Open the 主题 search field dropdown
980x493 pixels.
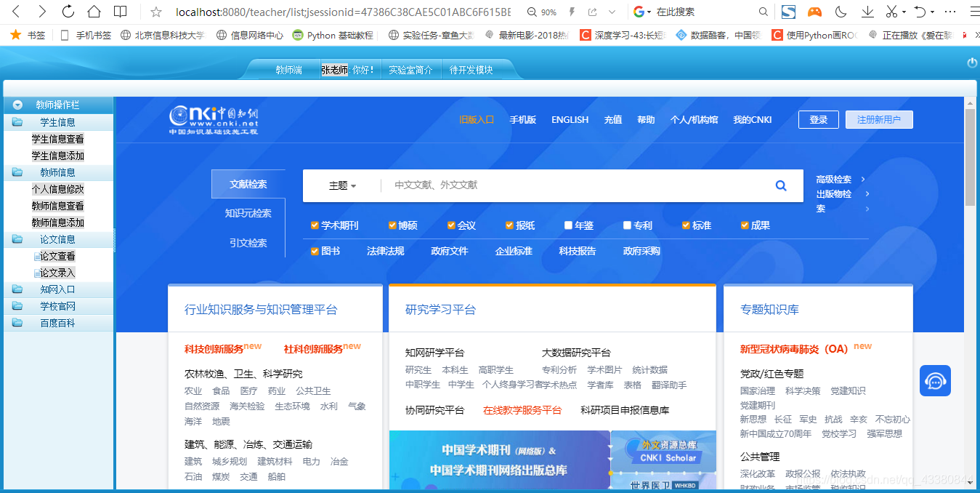pyautogui.click(x=342, y=185)
